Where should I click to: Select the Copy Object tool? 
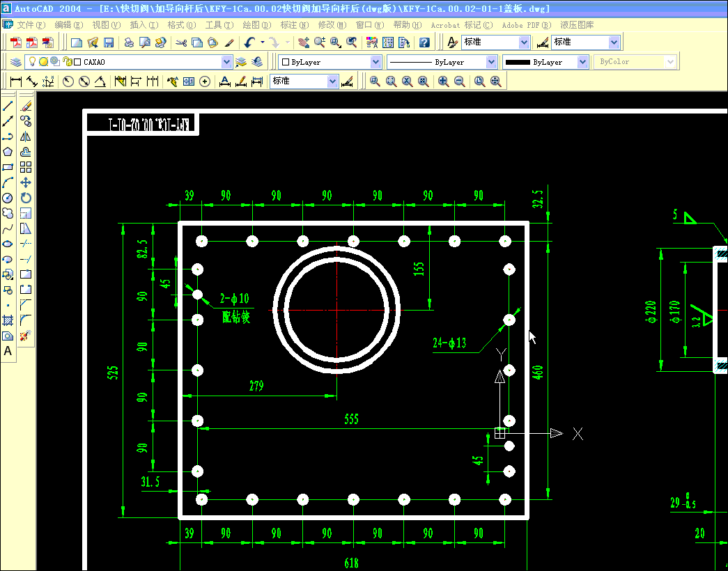26,121
